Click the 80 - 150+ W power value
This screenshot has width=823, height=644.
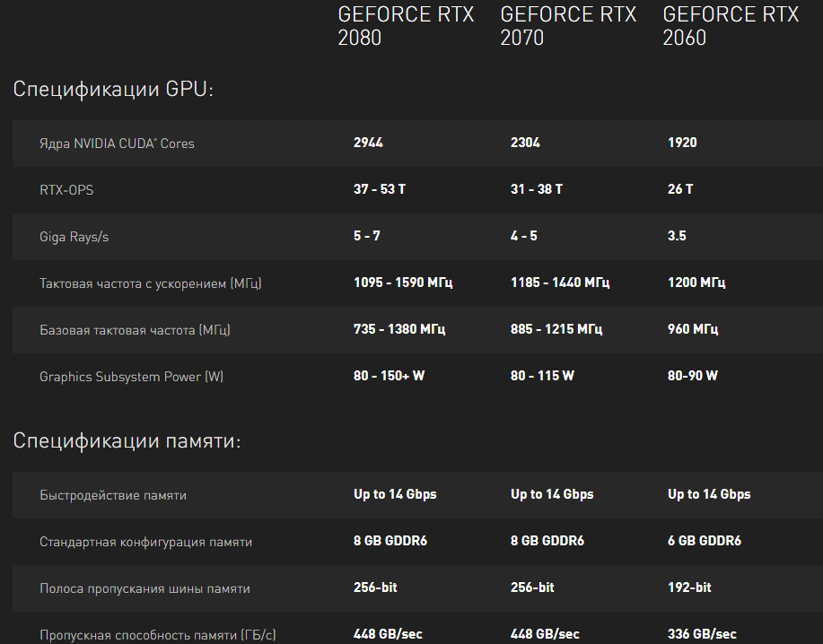(x=389, y=376)
